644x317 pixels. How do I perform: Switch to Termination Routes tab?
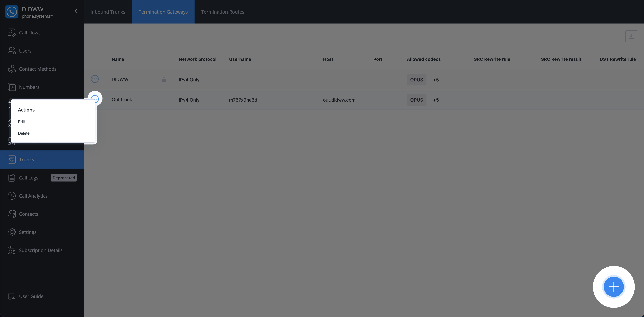coord(223,12)
